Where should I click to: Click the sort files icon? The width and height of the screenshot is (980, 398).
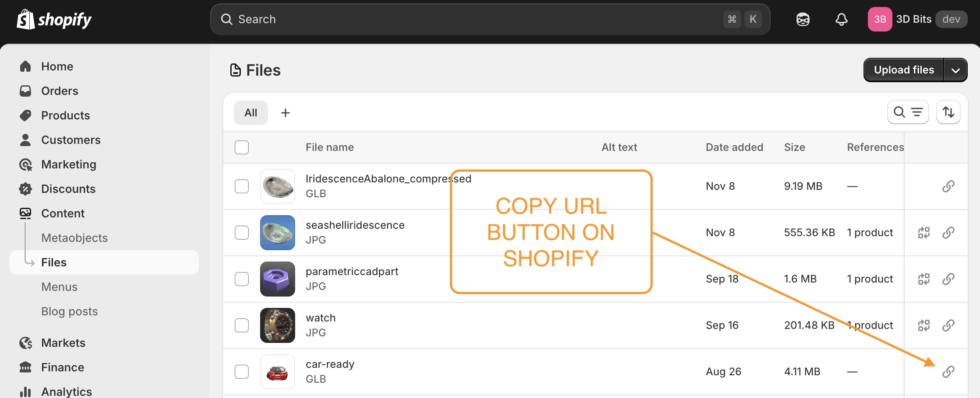[948, 112]
